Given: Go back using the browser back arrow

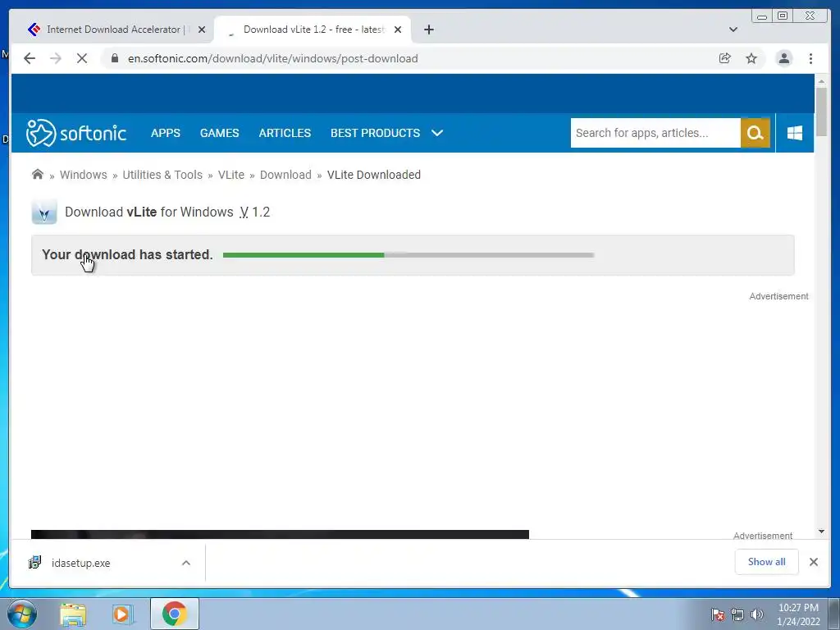Looking at the screenshot, I should pyautogui.click(x=30, y=58).
